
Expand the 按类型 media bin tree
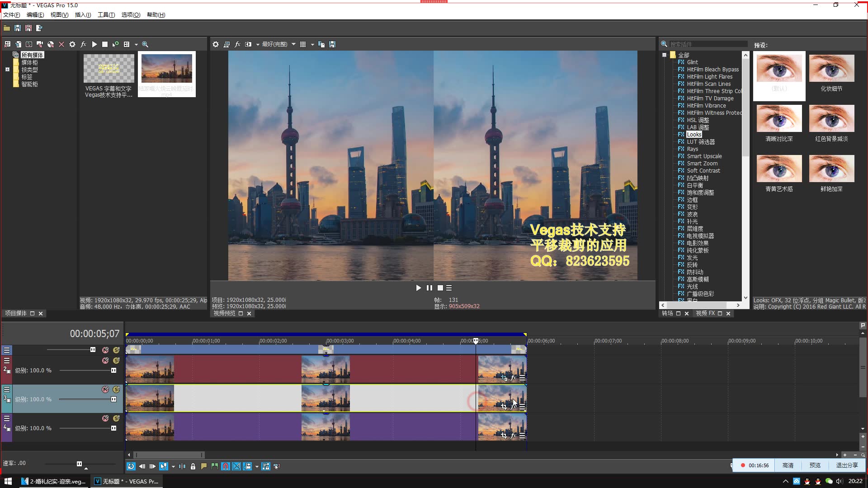tap(7, 70)
